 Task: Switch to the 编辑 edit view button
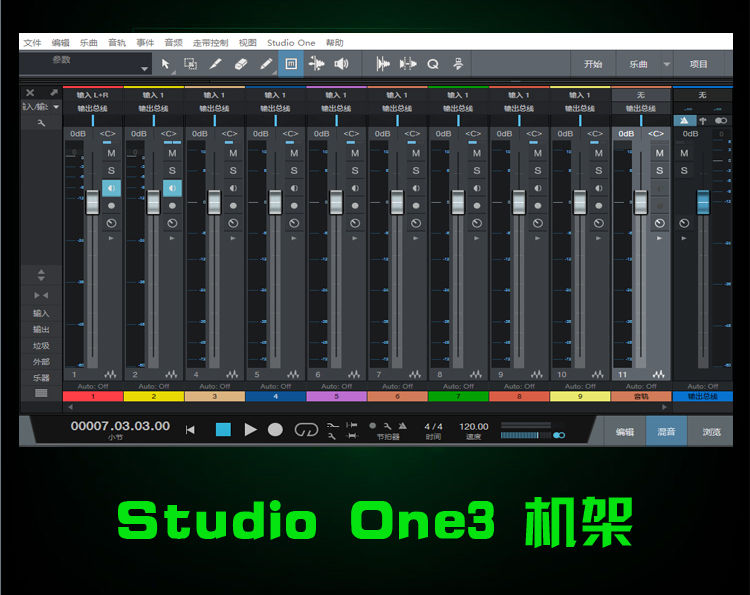click(625, 432)
